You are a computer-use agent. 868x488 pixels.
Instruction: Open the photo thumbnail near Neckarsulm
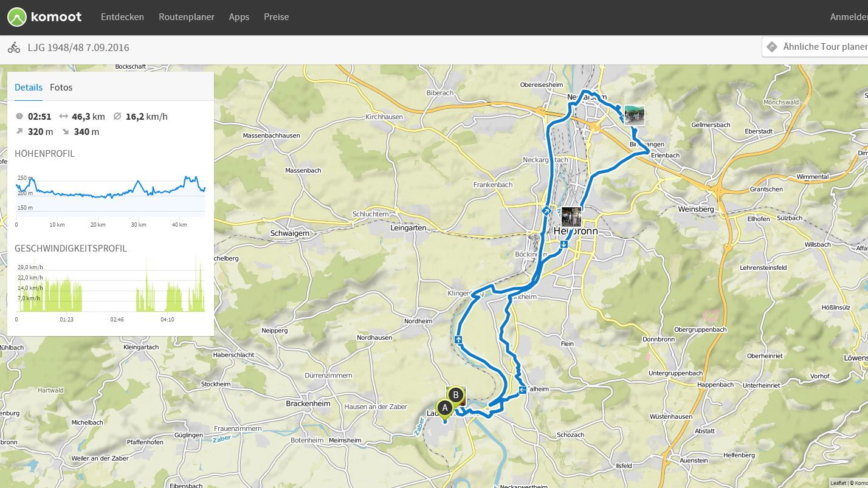(x=634, y=115)
